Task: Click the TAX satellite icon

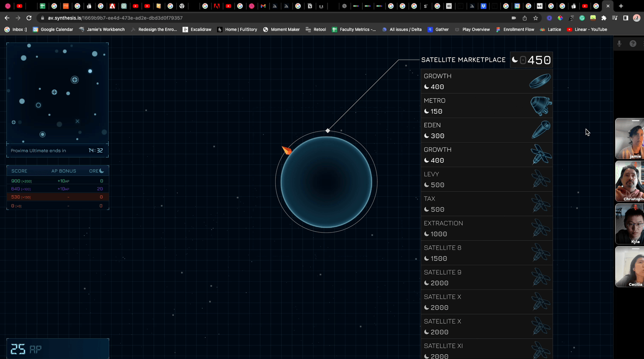Action: click(x=541, y=204)
